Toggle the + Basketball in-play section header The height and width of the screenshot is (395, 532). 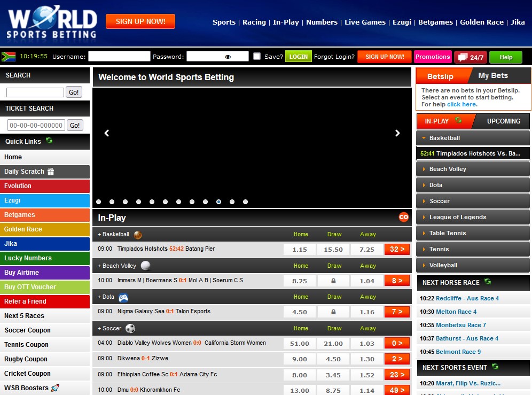coord(113,234)
